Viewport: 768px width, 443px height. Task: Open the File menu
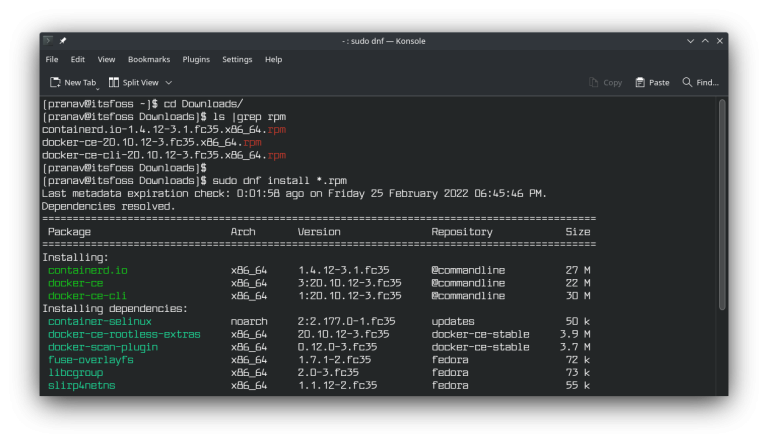[52, 60]
